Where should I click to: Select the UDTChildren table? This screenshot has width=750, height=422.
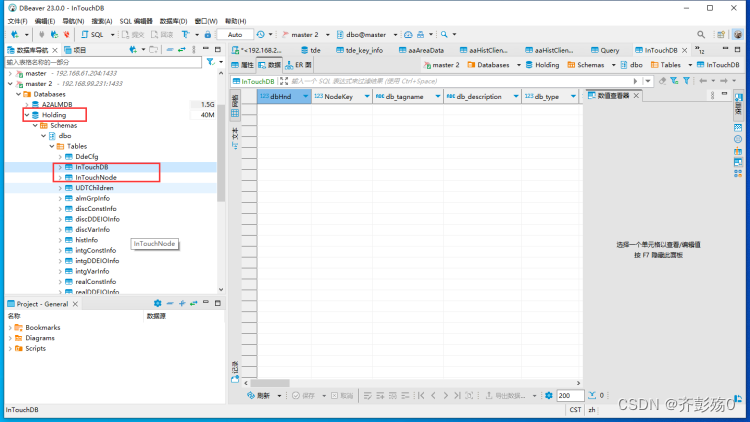(94, 188)
